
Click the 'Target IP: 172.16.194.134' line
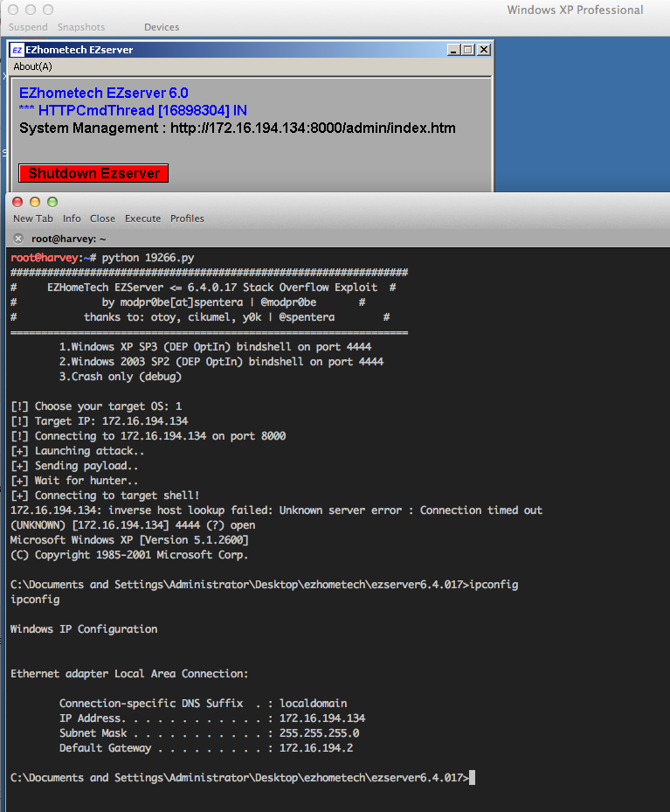click(100, 421)
